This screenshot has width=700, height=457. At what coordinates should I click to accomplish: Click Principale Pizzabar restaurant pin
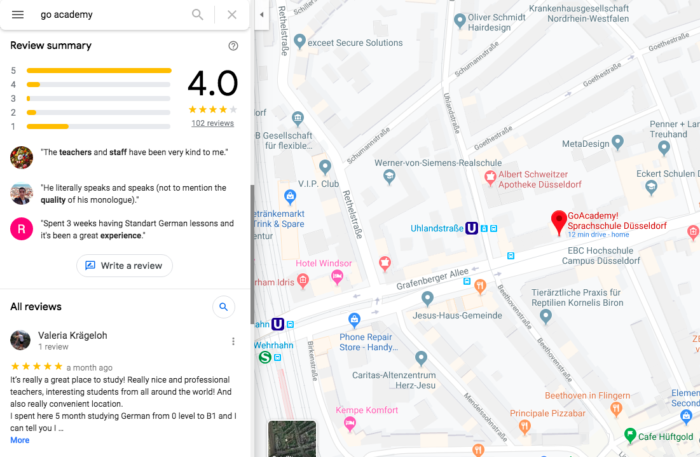pos(525,428)
